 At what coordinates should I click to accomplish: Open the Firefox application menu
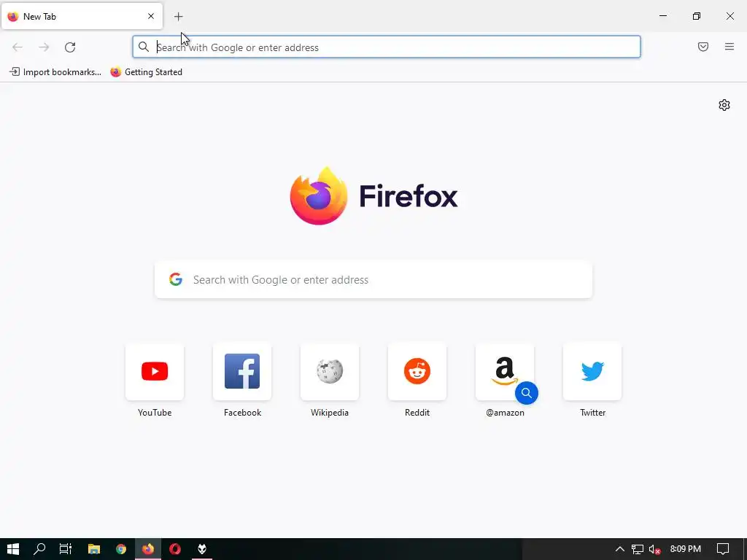[x=729, y=47]
